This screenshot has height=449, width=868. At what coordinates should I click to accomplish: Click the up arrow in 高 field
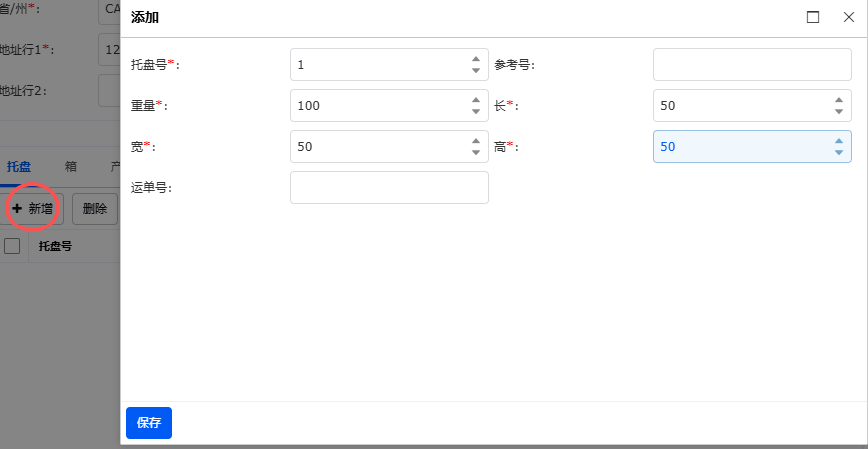click(839, 141)
